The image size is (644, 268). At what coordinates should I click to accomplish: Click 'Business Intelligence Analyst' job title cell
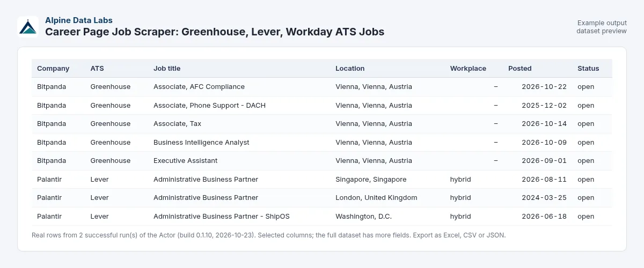(x=201, y=143)
